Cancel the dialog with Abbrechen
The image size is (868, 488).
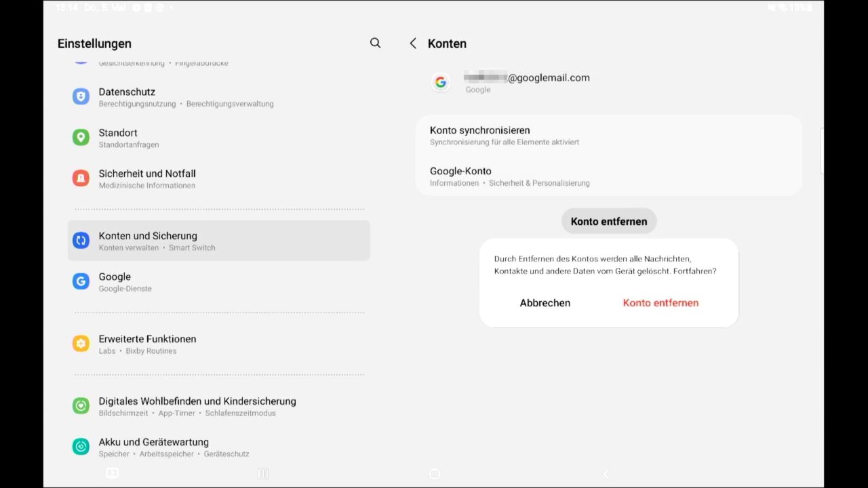point(545,303)
